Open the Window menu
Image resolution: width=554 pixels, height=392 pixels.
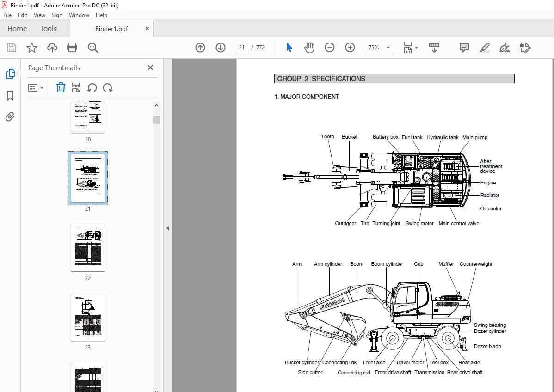79,15
